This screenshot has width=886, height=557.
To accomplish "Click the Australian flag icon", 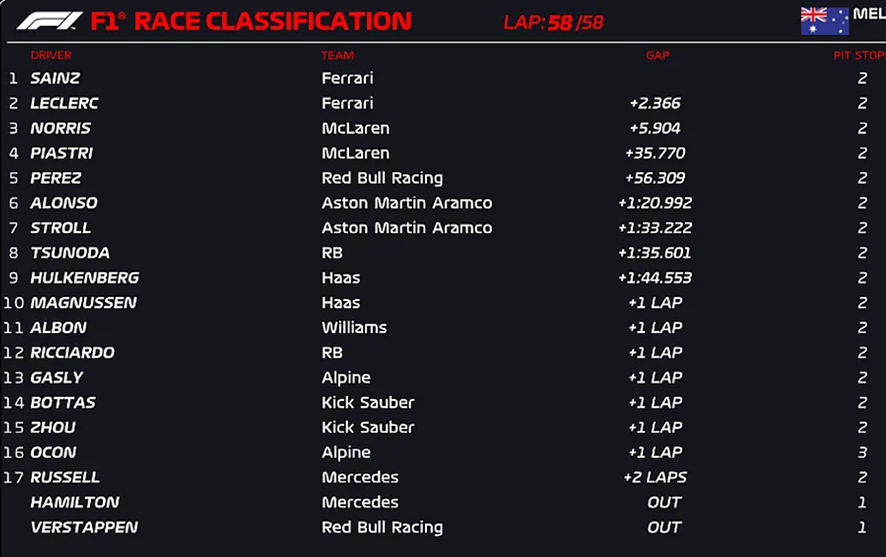I will 824,21.
